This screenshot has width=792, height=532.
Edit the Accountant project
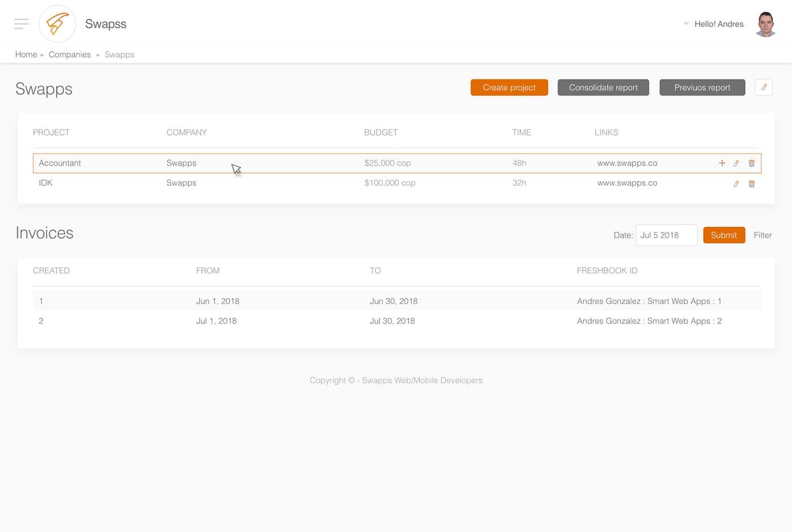point(736,163)
